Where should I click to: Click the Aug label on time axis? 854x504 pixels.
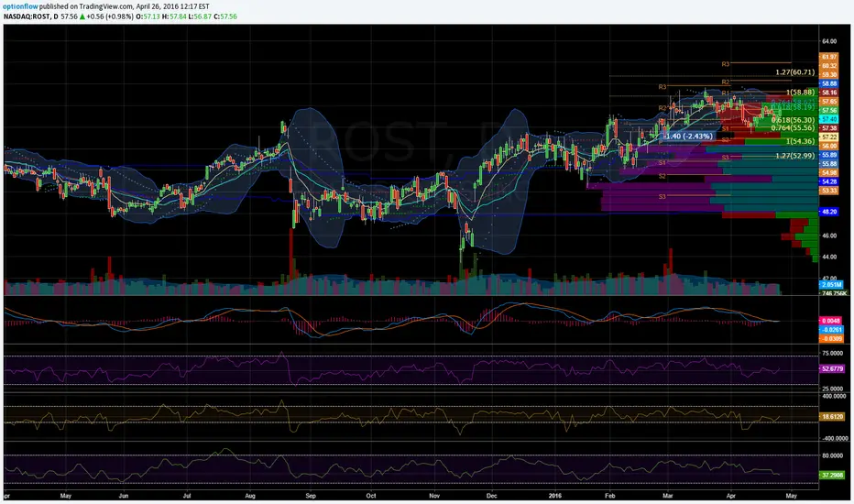coord(250,496)
